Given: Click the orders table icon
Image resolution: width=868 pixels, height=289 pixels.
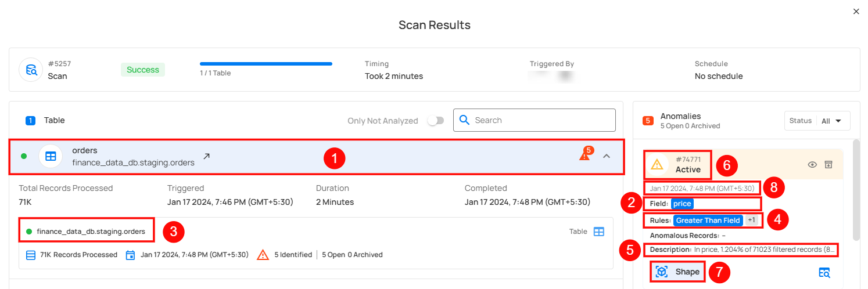Looking at the screenshot, I should coord(51,156).
